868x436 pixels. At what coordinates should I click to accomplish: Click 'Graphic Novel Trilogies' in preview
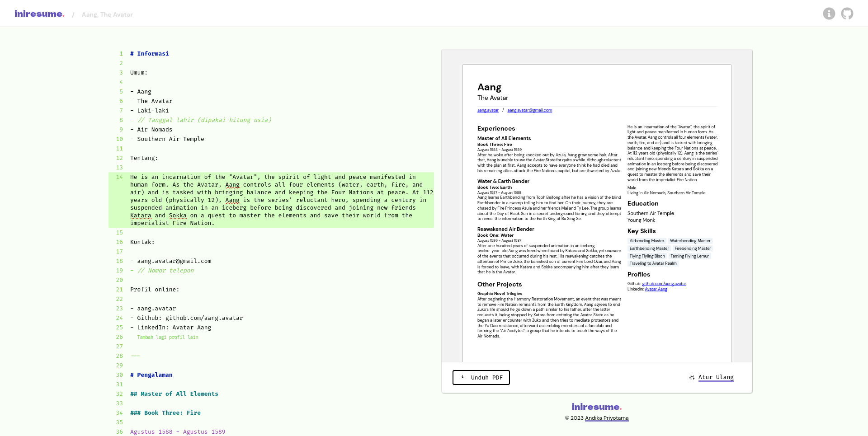(x=500, y=294)
